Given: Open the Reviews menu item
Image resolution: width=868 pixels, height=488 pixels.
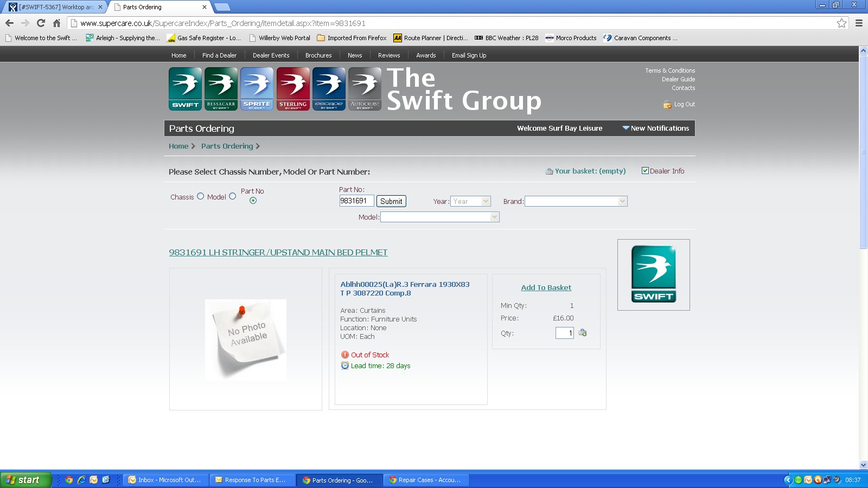Looking at the screenshot, I should (x=389, y=55).
